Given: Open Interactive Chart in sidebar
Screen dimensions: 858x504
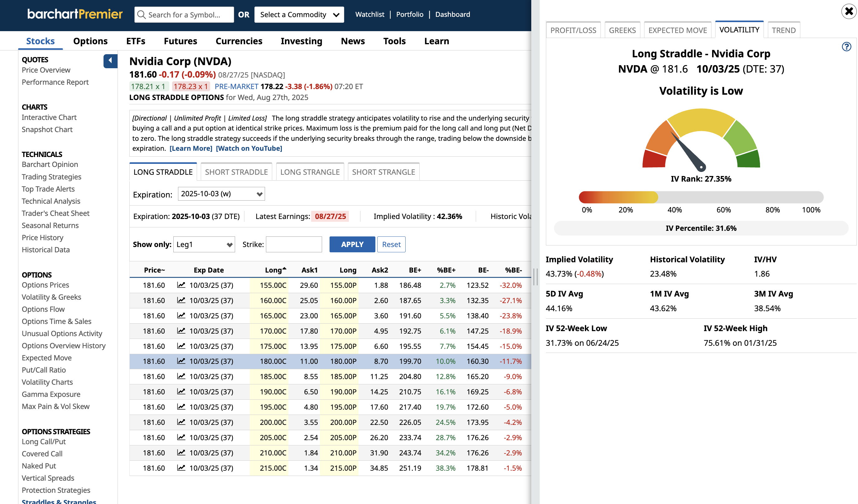Looking at the screenshot, I should click(49, 117).
